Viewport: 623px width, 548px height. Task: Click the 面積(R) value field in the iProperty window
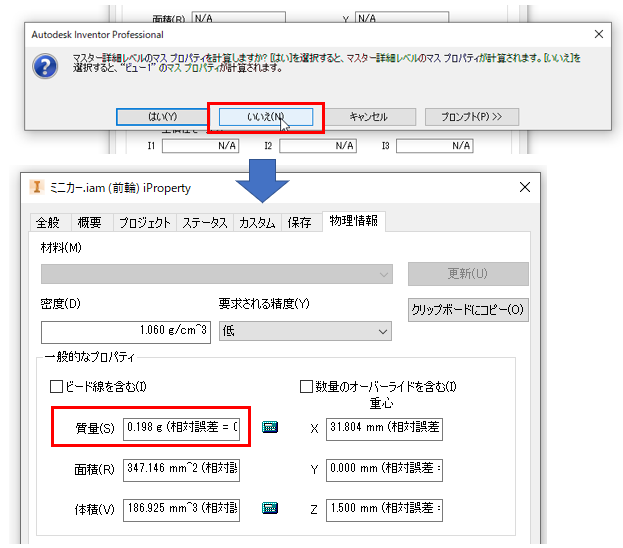(181, 470)
